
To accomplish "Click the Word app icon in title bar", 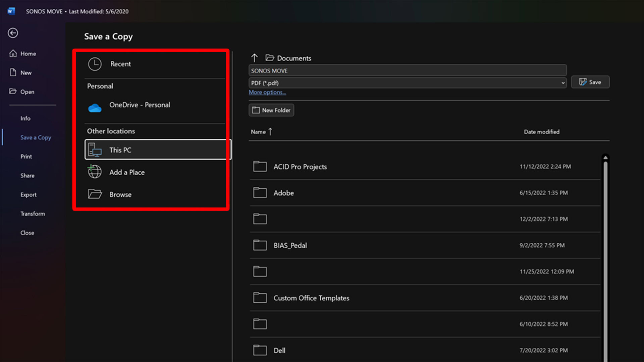I will (x=11, y=11).
